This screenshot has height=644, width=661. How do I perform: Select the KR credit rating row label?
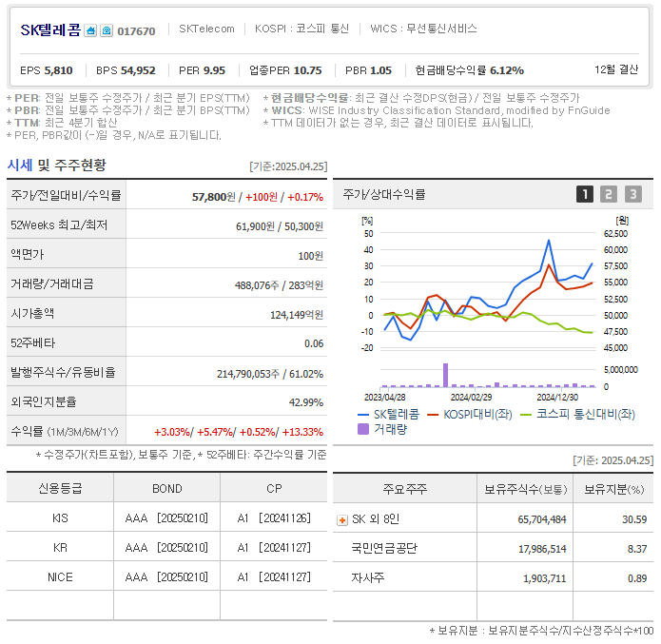pos(60,548)
